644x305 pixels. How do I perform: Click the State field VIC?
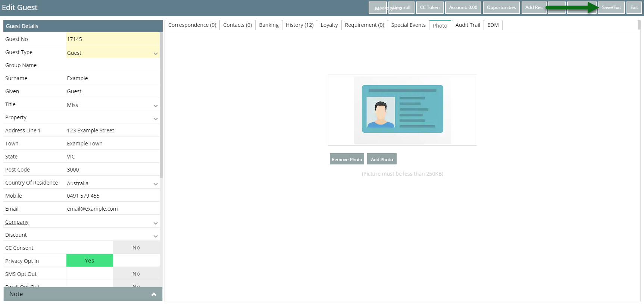click(x=113, y=156)
